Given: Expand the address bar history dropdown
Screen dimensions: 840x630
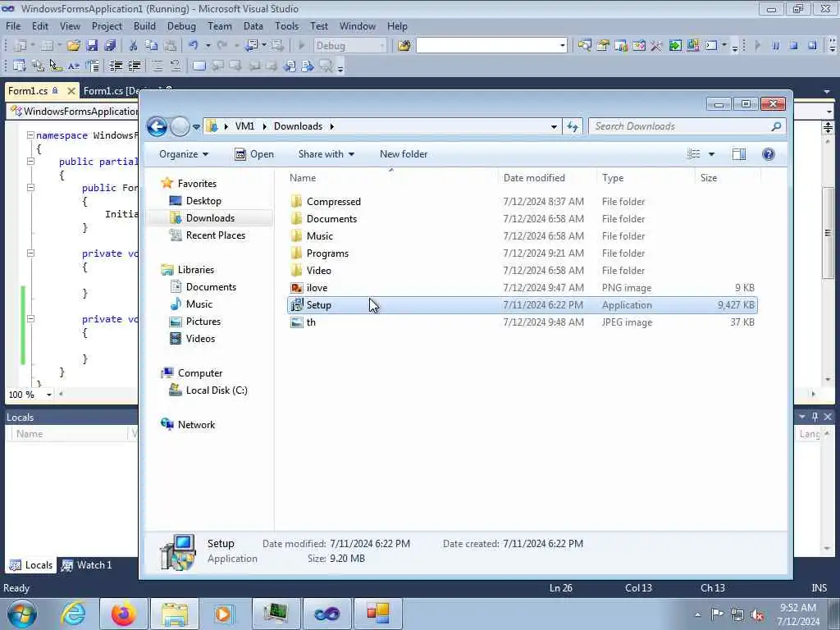Looking at the screenshot, I should tap(554, 126).
